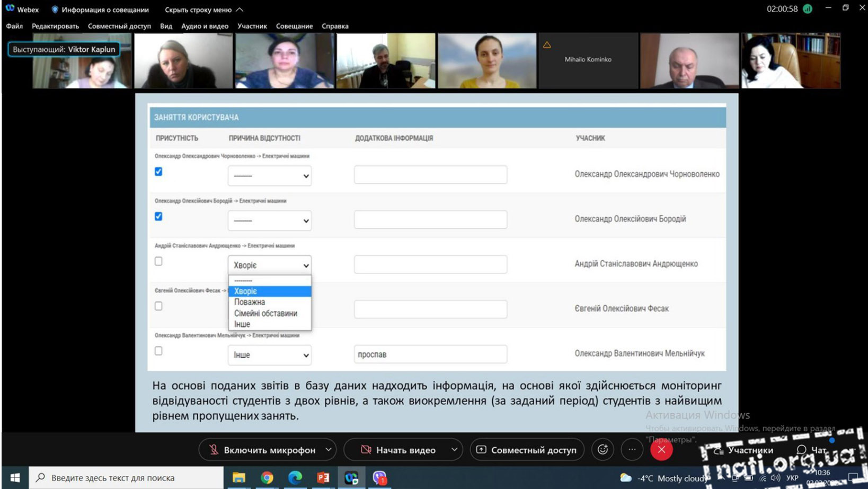The width and height of the screenshot is (868, 489).
Task: Open the Участник menu
Action: point(252,26)
